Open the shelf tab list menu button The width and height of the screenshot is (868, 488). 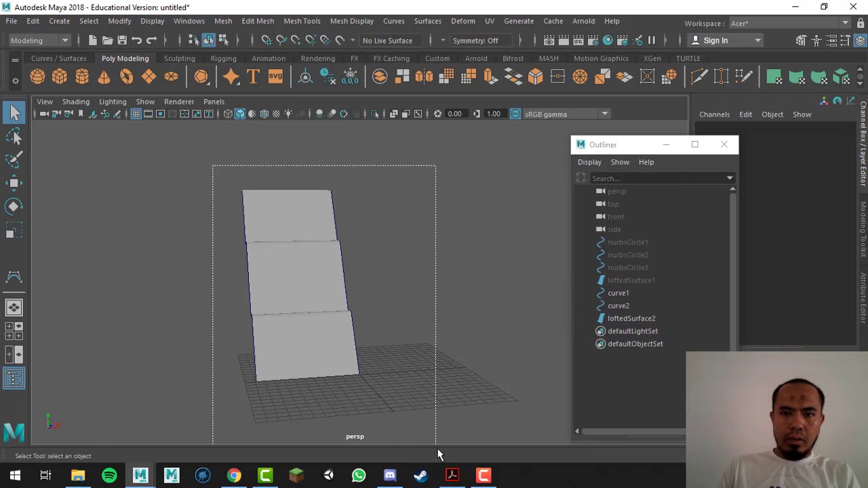(15, 60)
